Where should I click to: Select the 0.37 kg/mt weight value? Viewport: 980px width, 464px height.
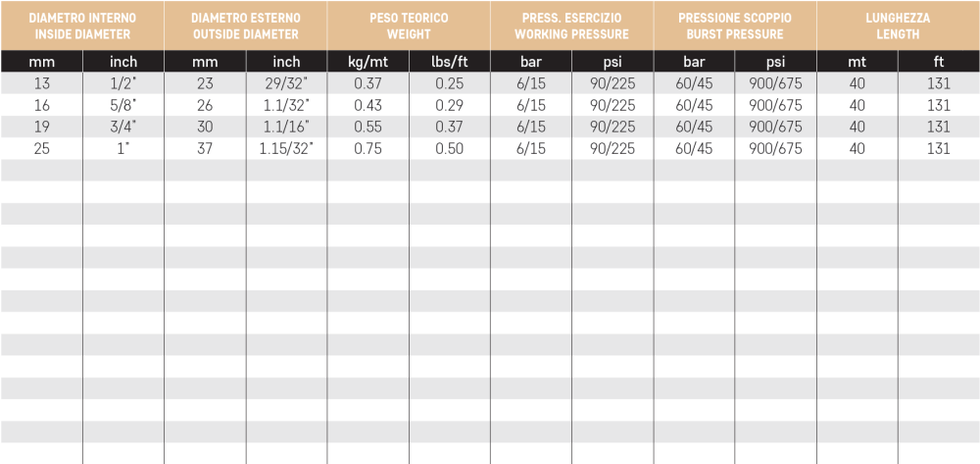pos(368,83)
